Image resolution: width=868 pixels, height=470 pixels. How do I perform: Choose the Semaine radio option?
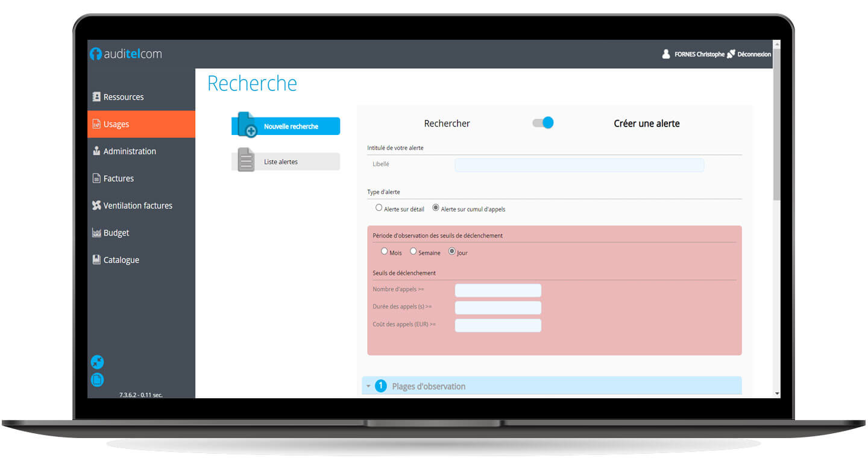(414, 251)
